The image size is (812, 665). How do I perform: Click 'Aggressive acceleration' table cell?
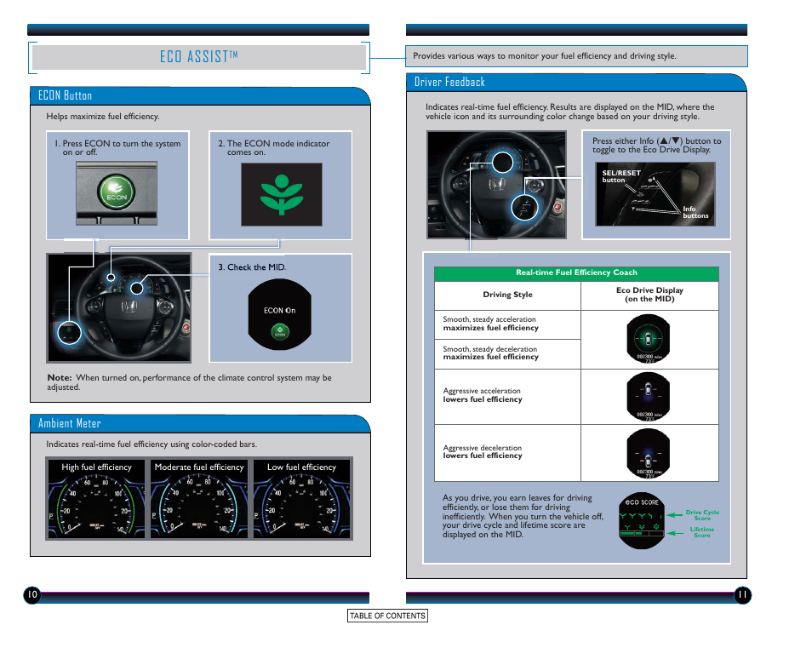[x=507, y=396]
